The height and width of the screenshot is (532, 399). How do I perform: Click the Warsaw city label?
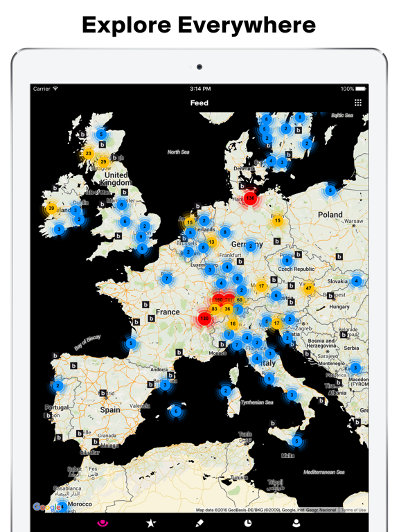point(353,221)
